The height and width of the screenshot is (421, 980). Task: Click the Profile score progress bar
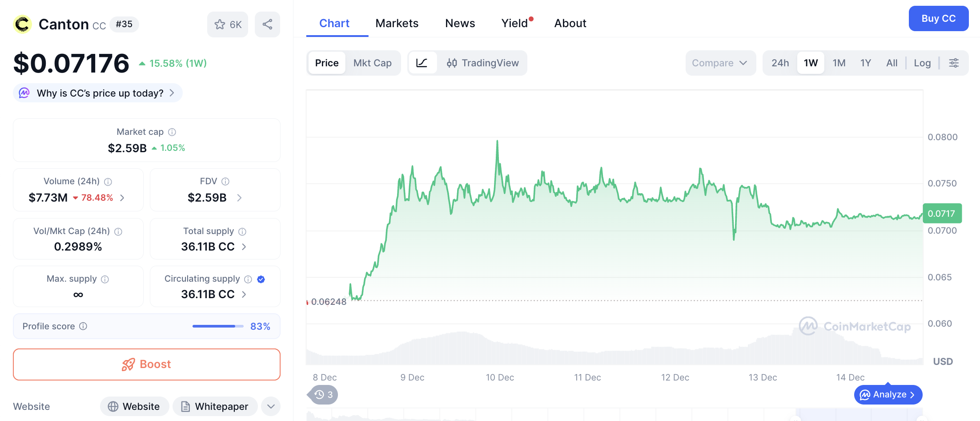click(218, 326)
